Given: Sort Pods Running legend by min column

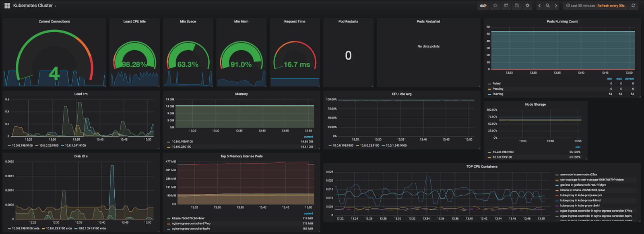Looking at the screenshot, I should 609,79.
